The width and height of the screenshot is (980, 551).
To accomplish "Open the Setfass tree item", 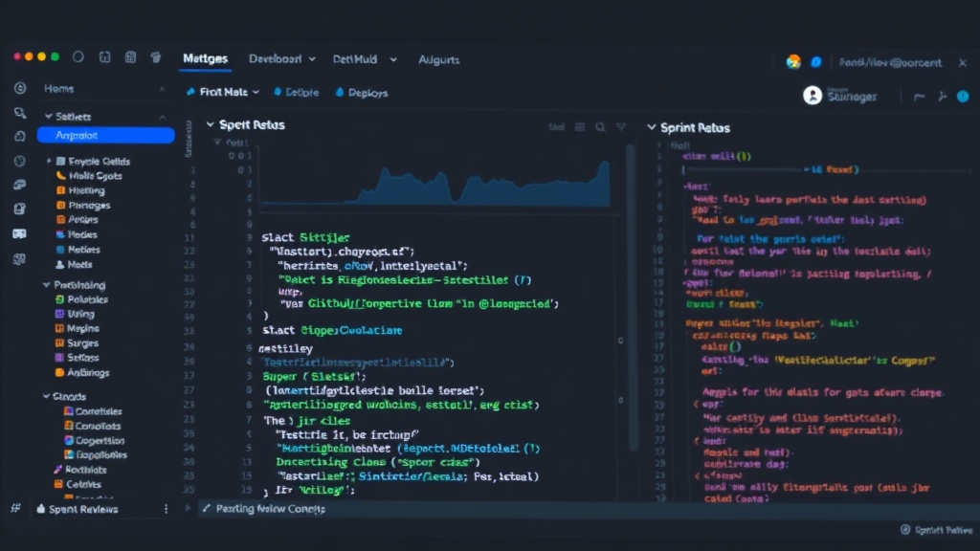I will 83,358.
